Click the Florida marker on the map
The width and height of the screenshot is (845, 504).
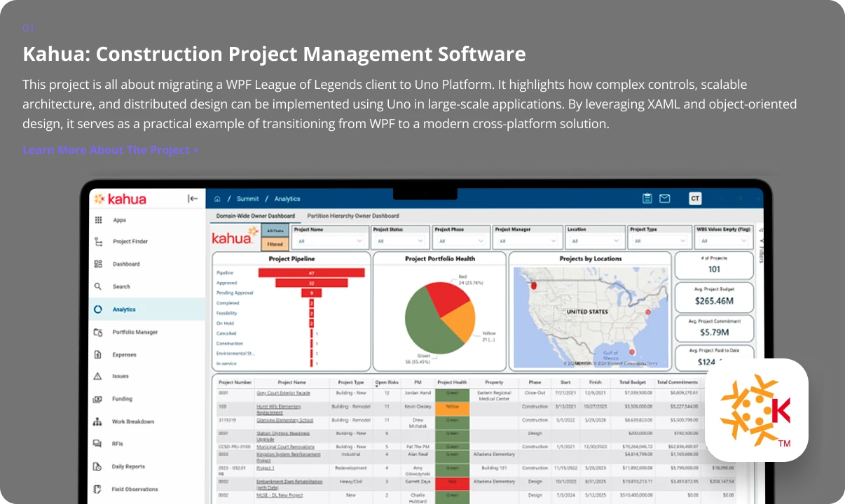(x=631, y=352)
